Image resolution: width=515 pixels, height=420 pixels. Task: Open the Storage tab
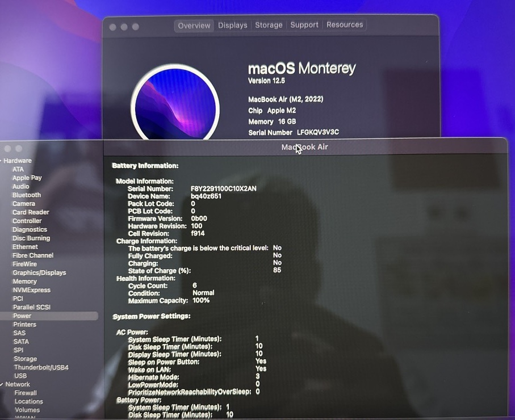269,25
